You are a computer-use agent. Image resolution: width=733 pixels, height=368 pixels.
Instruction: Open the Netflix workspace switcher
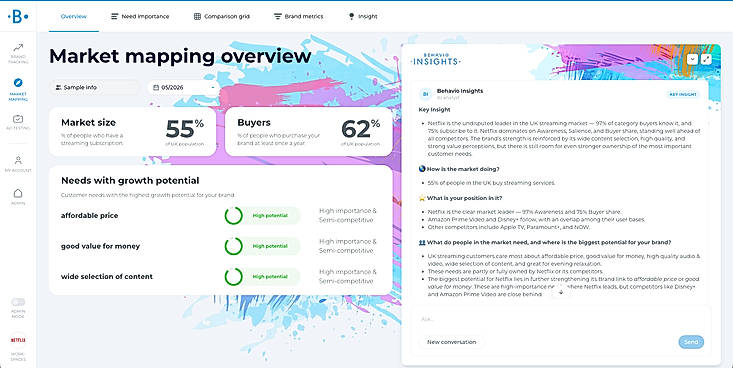18,340
